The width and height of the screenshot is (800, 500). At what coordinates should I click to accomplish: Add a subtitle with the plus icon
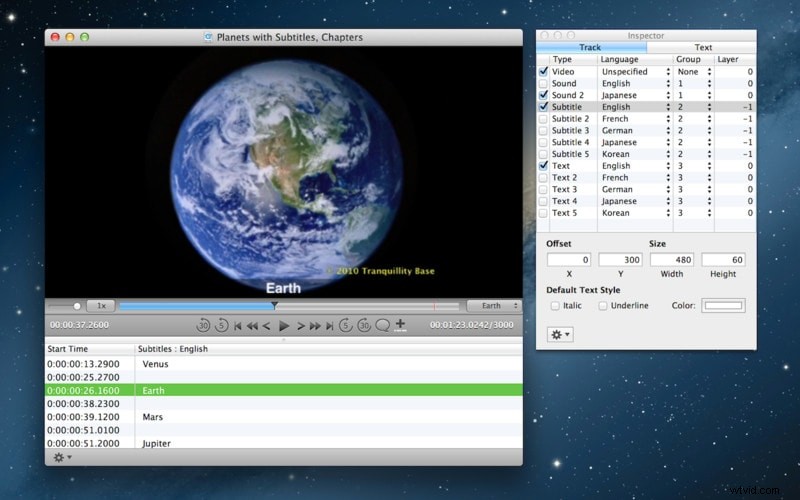(401, 324)
